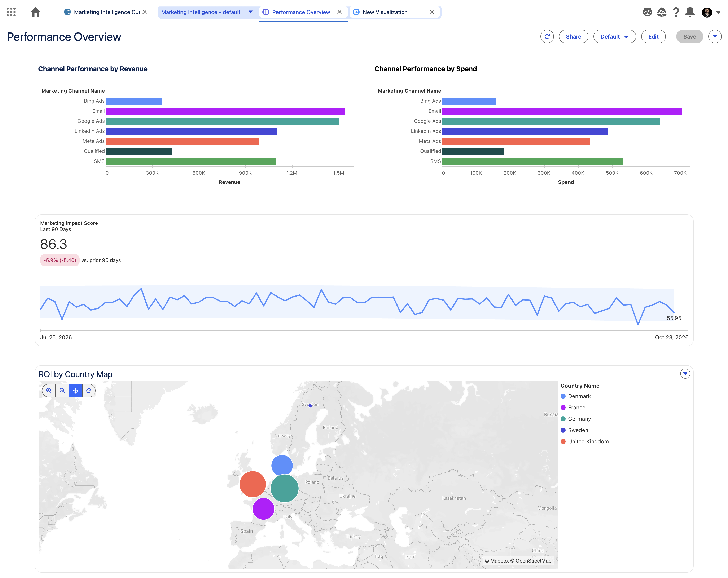Open the Astro mascot icon in header
Image resolution: width=728 pixels, height=578 pixels.
[x=647, y=12]
